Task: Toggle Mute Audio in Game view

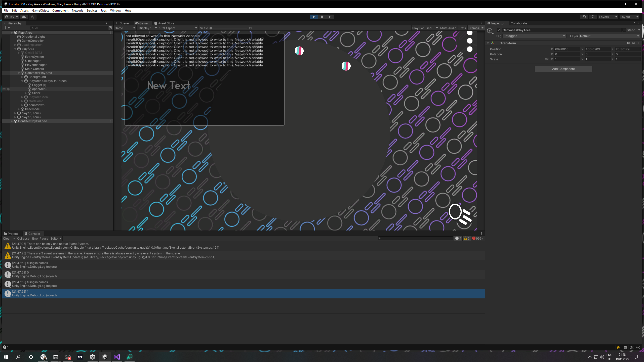Action: click(x=448, y=28)
